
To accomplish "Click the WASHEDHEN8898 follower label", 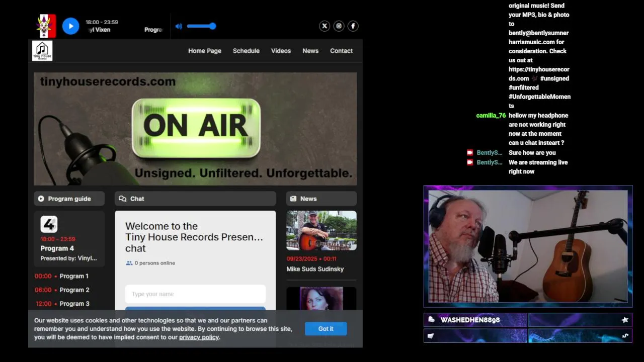I will coord(470,320).
